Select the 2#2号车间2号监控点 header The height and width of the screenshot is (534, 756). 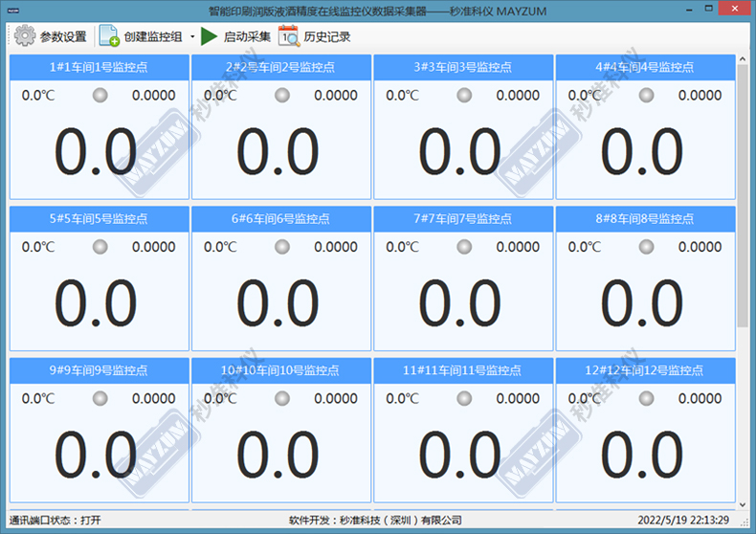[x=281, y=68]
